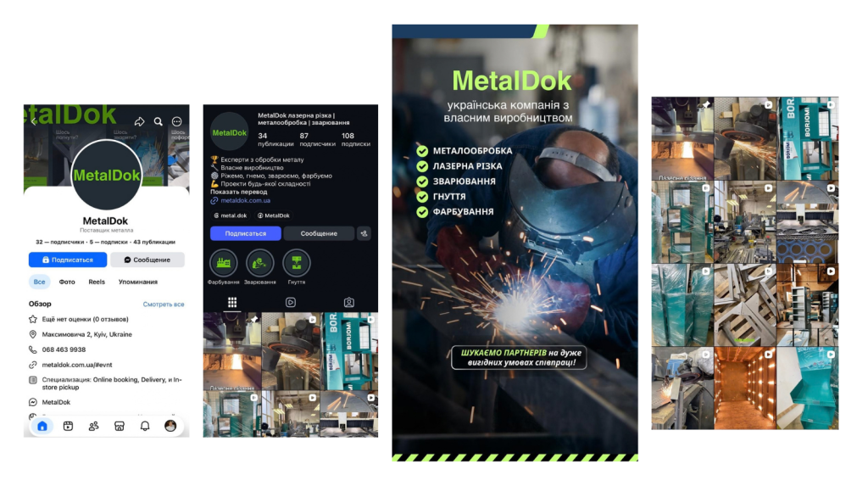Tap the video icon in Facebook bottom bar

(68, 426)
